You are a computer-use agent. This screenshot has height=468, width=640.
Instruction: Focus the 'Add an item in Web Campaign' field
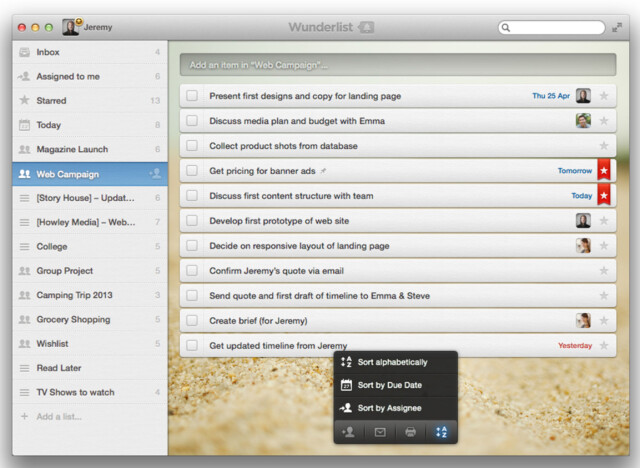point(398,65)
